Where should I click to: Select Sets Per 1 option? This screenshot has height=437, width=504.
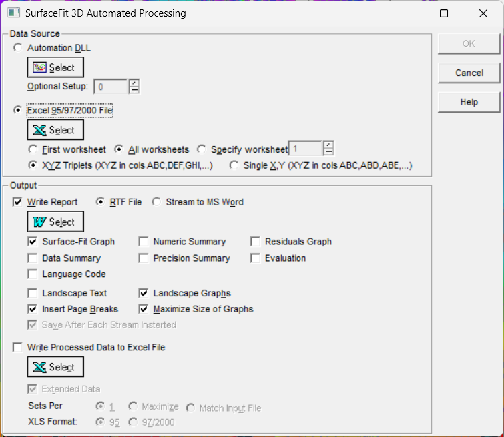[100, 406]
